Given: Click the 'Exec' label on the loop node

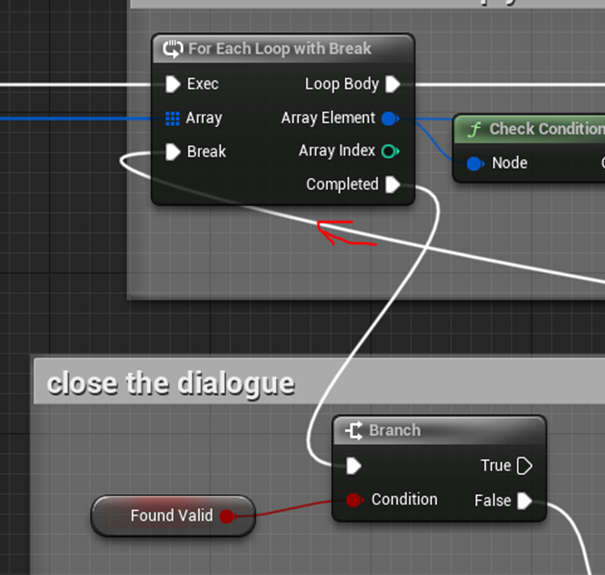Looking at the screenshot, I should pos(203,84).
